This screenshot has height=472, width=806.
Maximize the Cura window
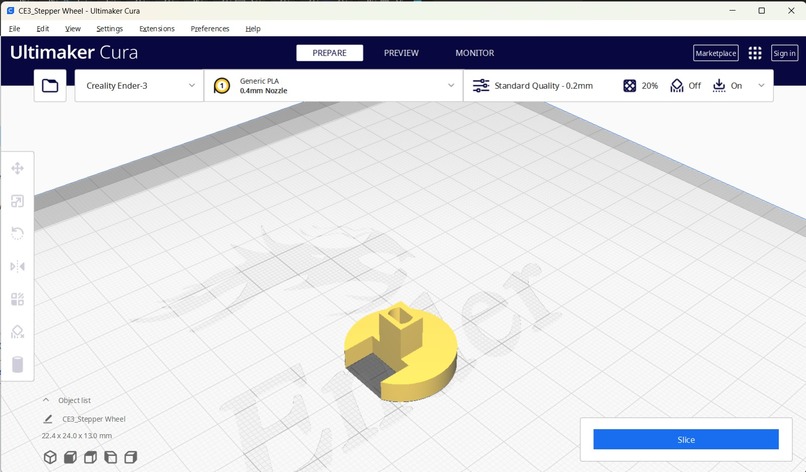[x=762, y=10]
